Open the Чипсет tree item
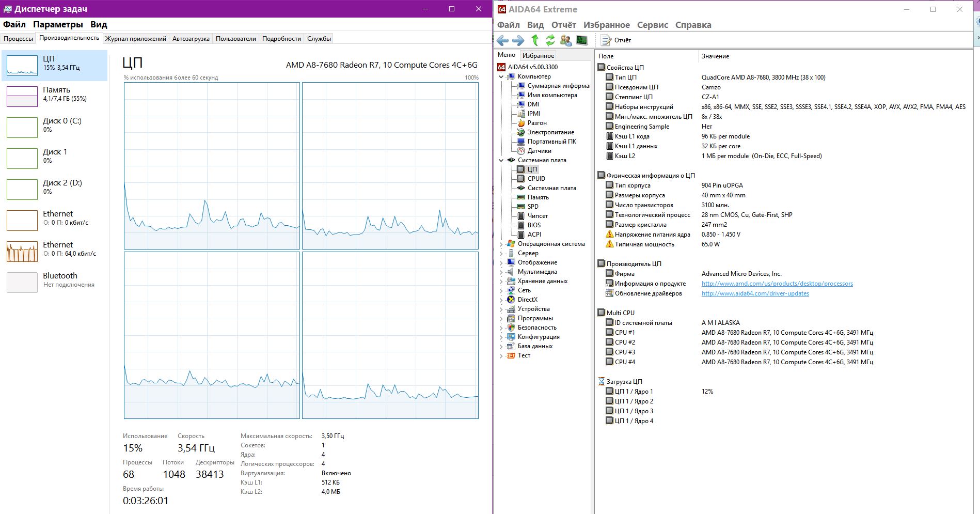This screenshot has height=514, width=980. click(533, 216)
